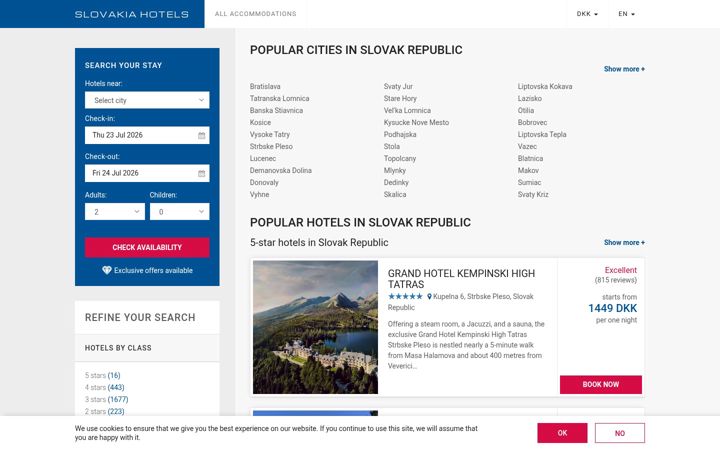Open Lucenec city link
Screen dimensions: 720x450
point(263,158)
